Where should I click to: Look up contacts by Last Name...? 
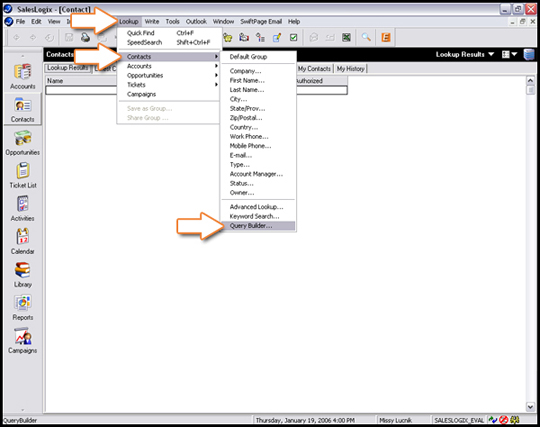(x=258, y=90)
